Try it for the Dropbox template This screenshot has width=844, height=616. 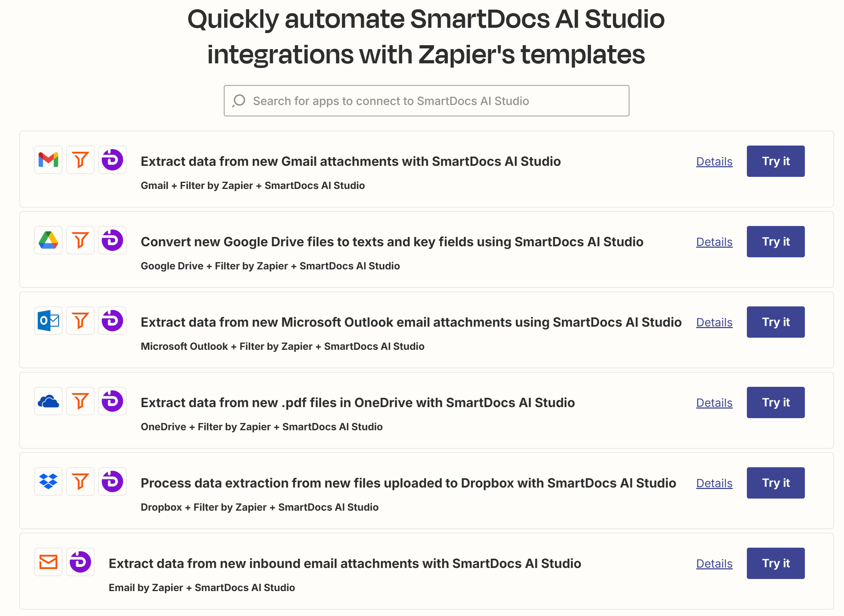(776, 484)
